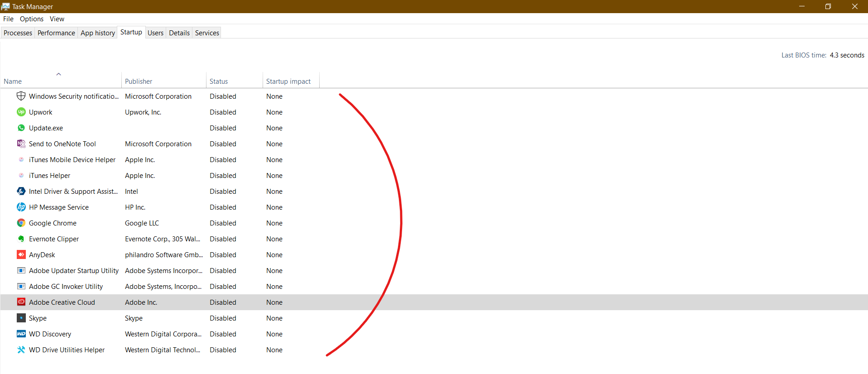Switch to the Processes tab
Screen dimensions: 868x374
tap(18, 33)
